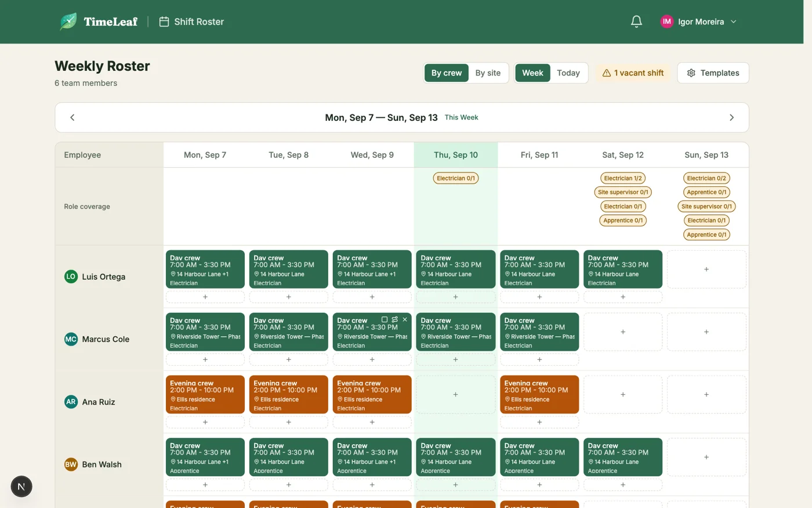Click Saturday's Site supervisor 0/1 pill

pos(623,192)
